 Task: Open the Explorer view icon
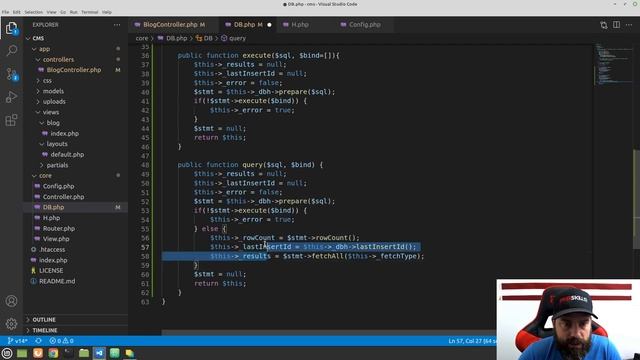11,28
